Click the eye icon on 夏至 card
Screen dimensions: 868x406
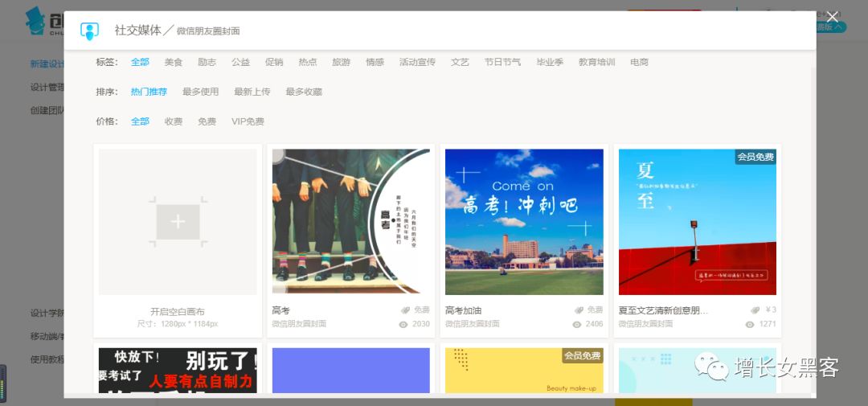point(750,324)
